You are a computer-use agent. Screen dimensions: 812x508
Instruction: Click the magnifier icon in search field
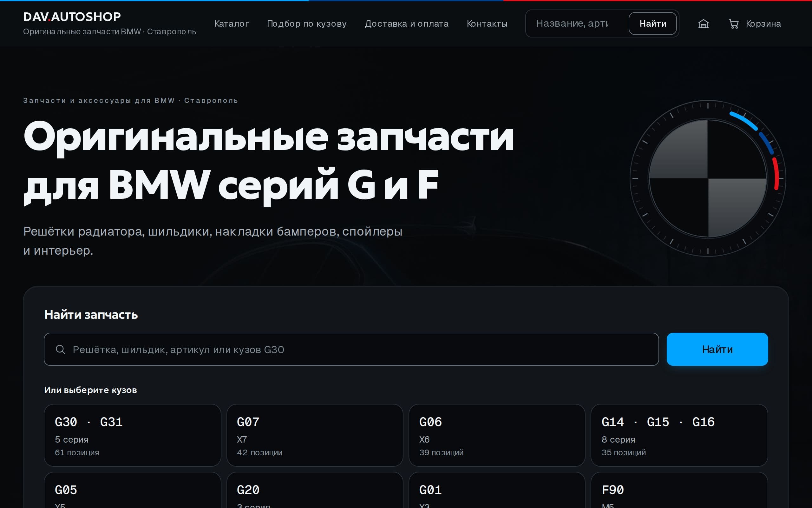coord(60,350)
